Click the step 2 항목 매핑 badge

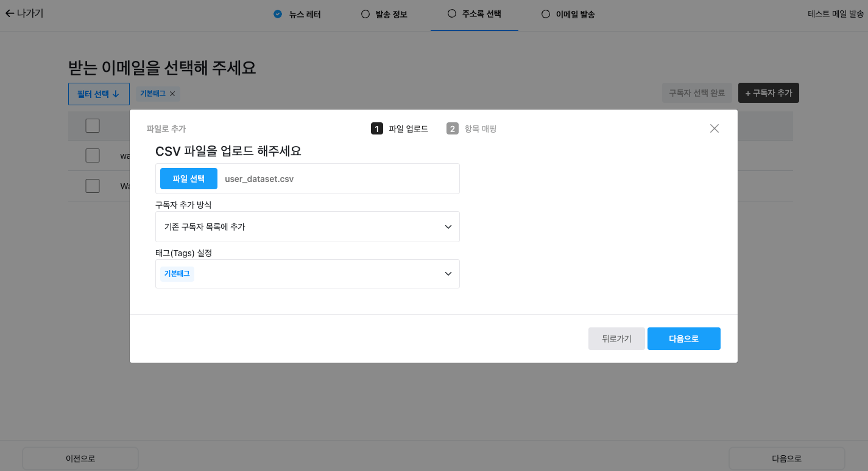coord(453,128)
